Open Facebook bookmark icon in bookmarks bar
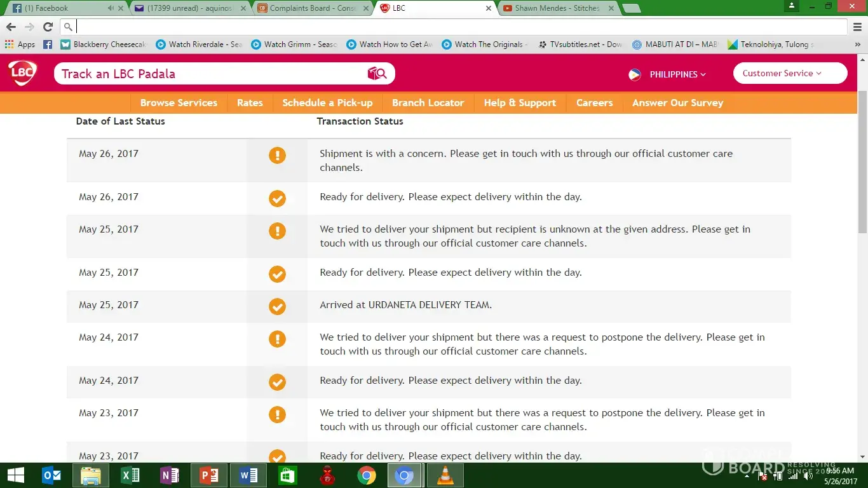The image size is (868, 488). click(x=48, y=44)
